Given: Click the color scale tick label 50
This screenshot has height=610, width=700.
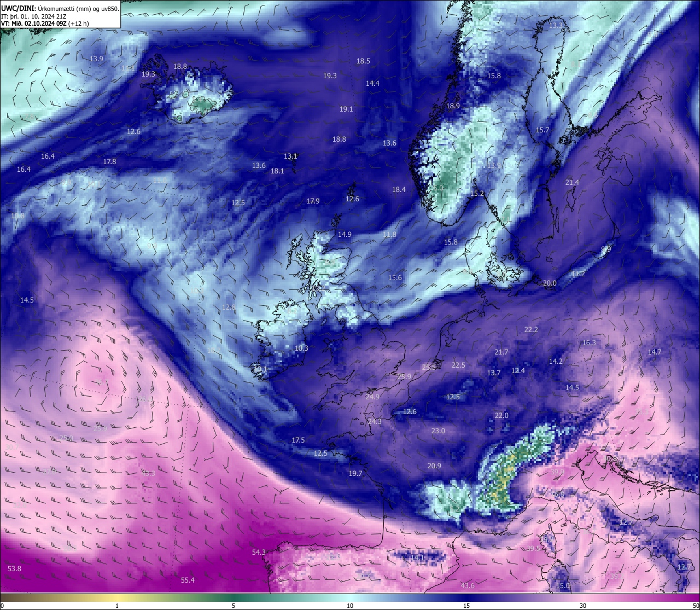Looking at the screenshot, I should click(696, 606).
